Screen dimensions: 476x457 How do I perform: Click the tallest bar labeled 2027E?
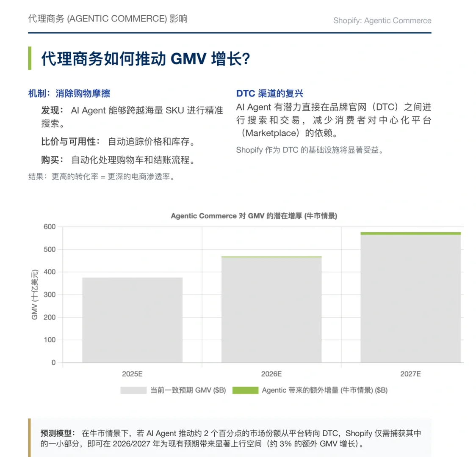click(x=410, y=298)
